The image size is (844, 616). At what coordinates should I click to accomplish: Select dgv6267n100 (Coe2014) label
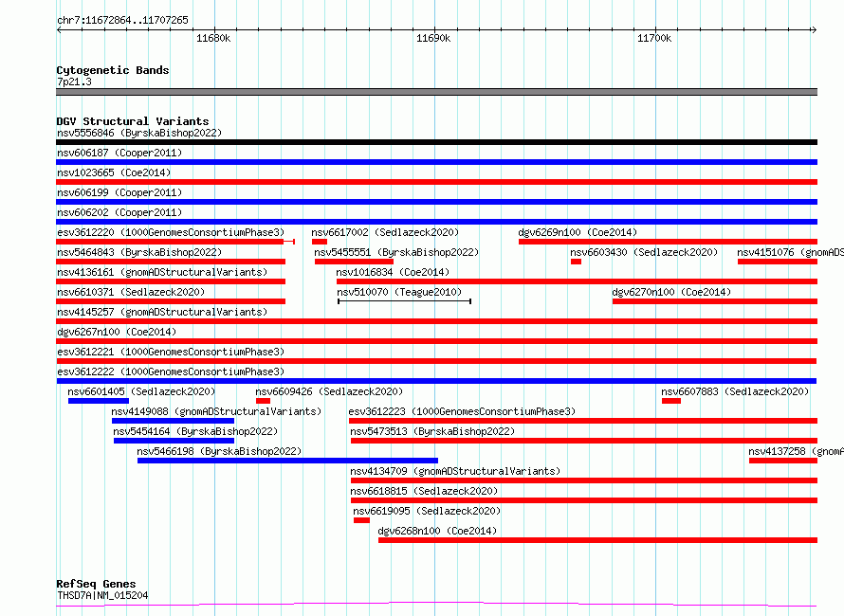click(x=117, y=332)
